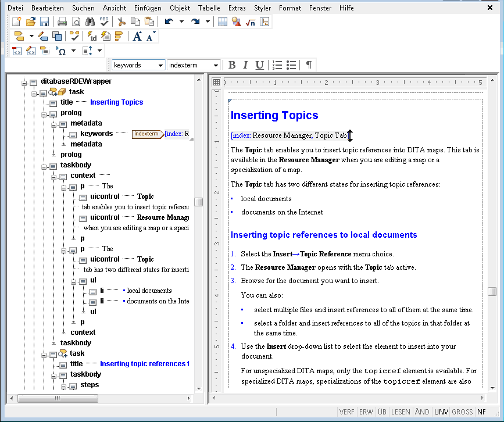Toggle underline formatting
Screen dimensions: 504x422
(259, 65)
